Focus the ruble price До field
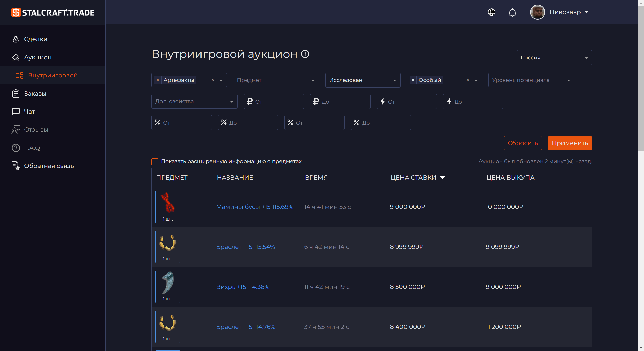This screenshot has height=351, width=644. [x=340, y=101]
